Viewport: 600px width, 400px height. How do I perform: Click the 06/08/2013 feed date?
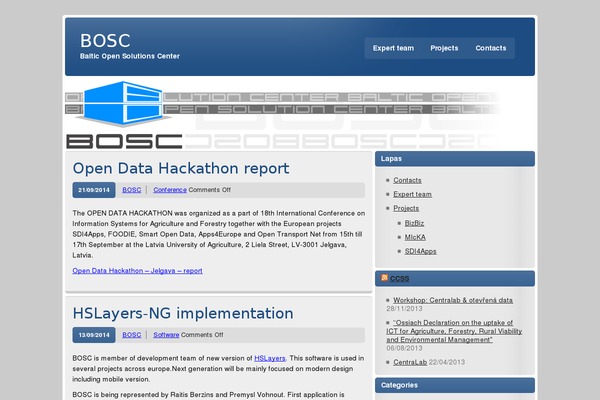pyautogui.click(x=404, y=348)
